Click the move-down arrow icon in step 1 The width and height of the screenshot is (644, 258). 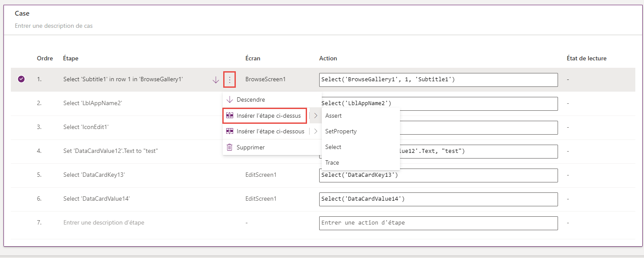[x=216, y=80]
